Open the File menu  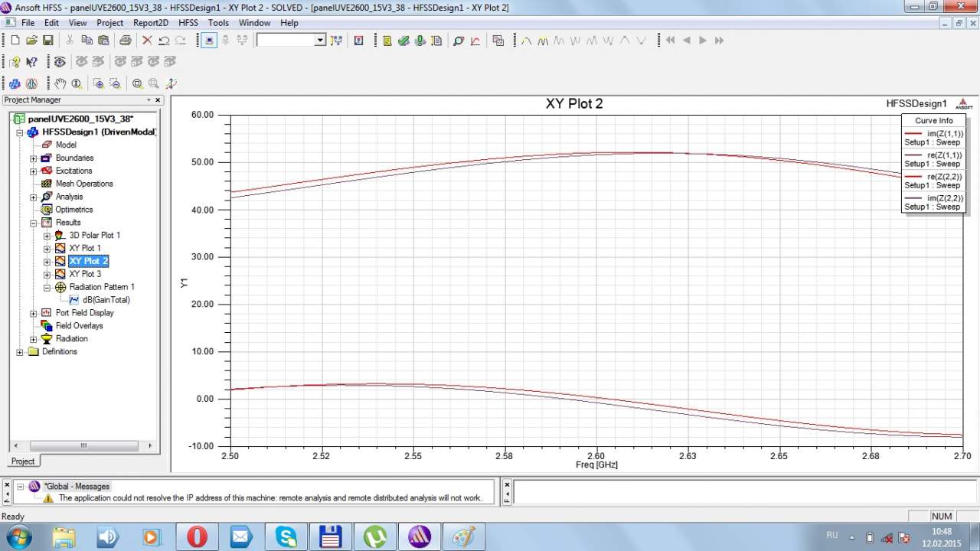click(x=28, y=23)
